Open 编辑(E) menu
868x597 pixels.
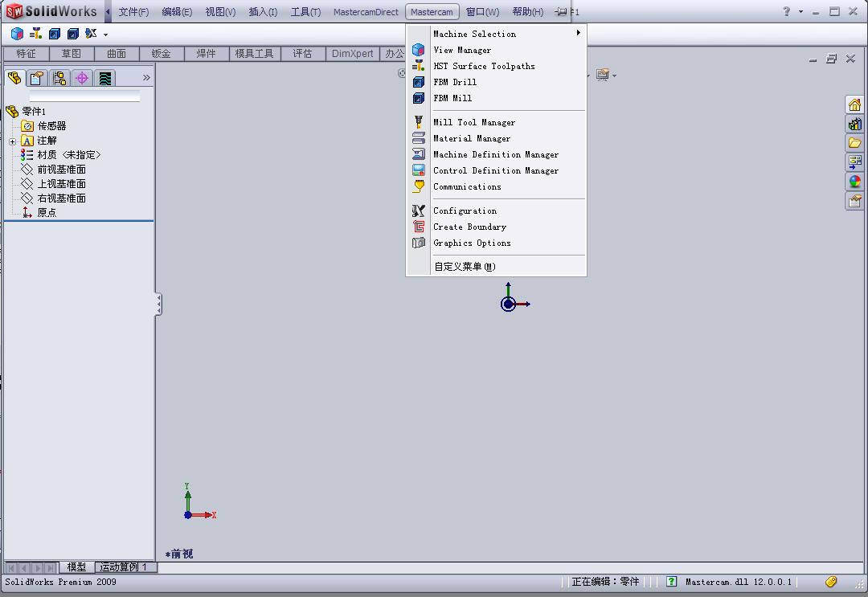(177, 11)
